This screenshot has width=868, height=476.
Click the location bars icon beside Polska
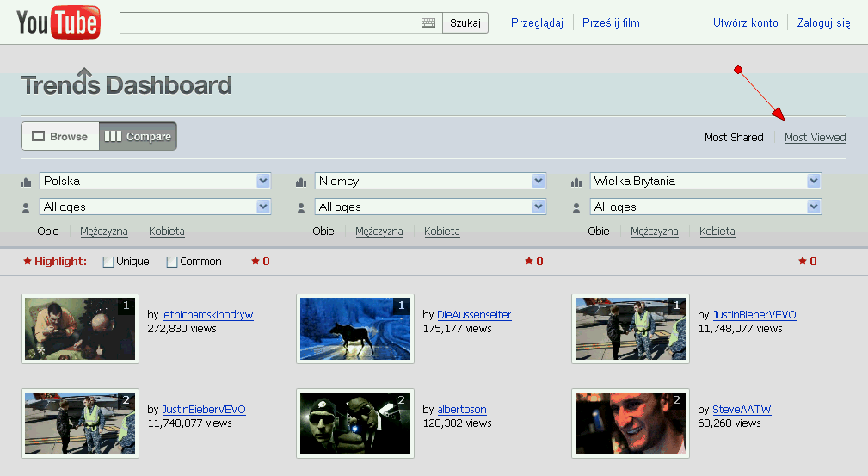pyautogui.click(x=26, y=182)
